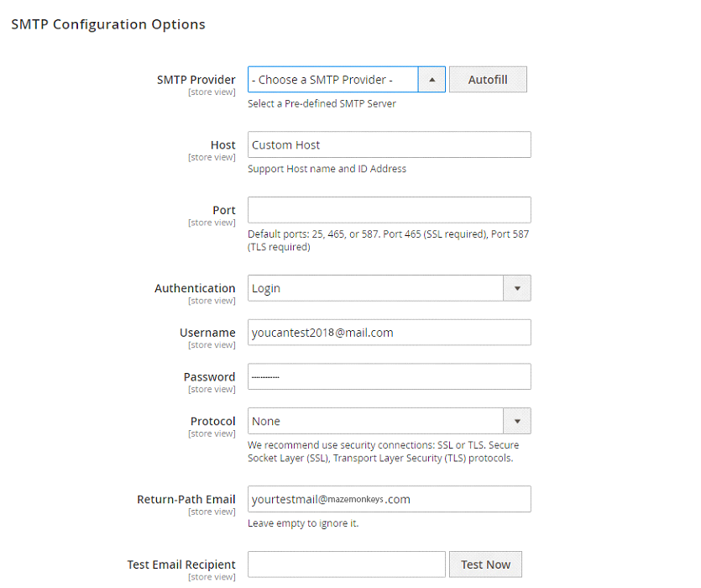Viewport: 701px width, 588px height.
Task: Click the Test Email Recipient label
Action: (181, 564)
